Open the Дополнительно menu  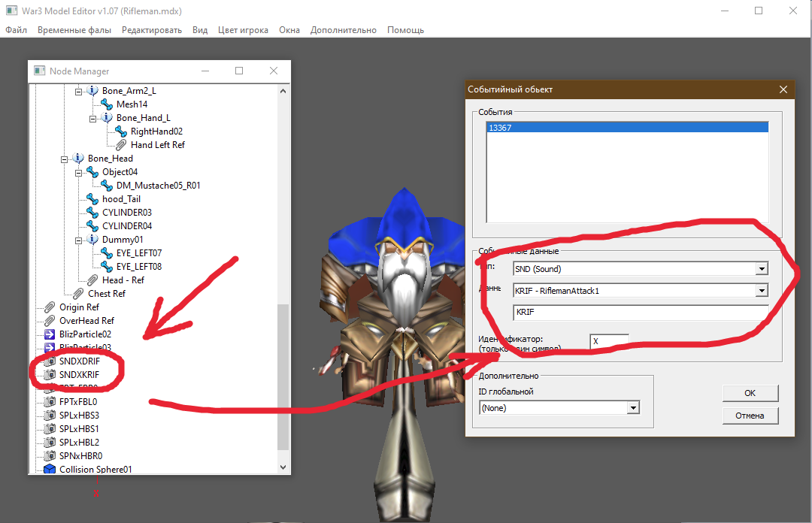click(x=344, y=30)
